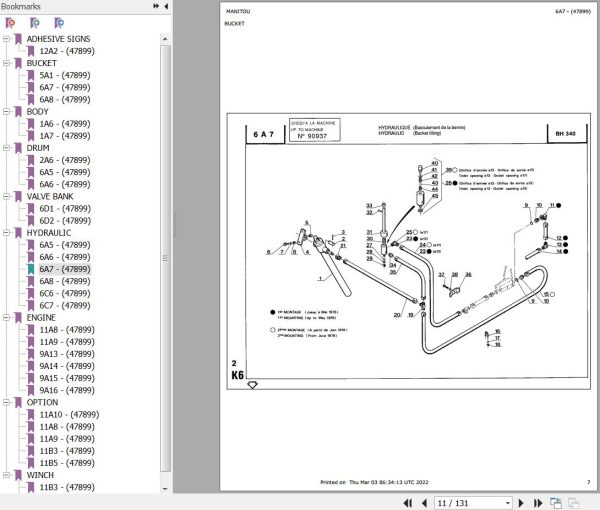
Task: Open bookmark 6C6 - (47899)
Action: tap(65, 293)
